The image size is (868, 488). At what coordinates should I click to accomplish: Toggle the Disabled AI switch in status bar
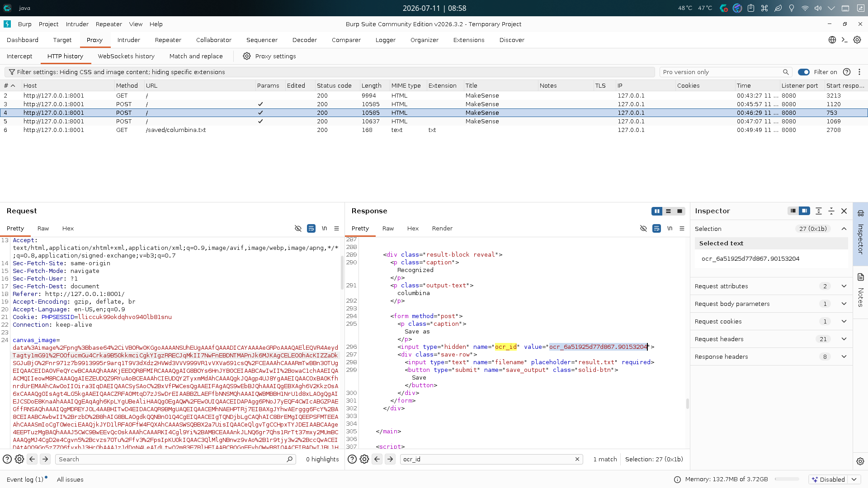(x=828, y=479)
